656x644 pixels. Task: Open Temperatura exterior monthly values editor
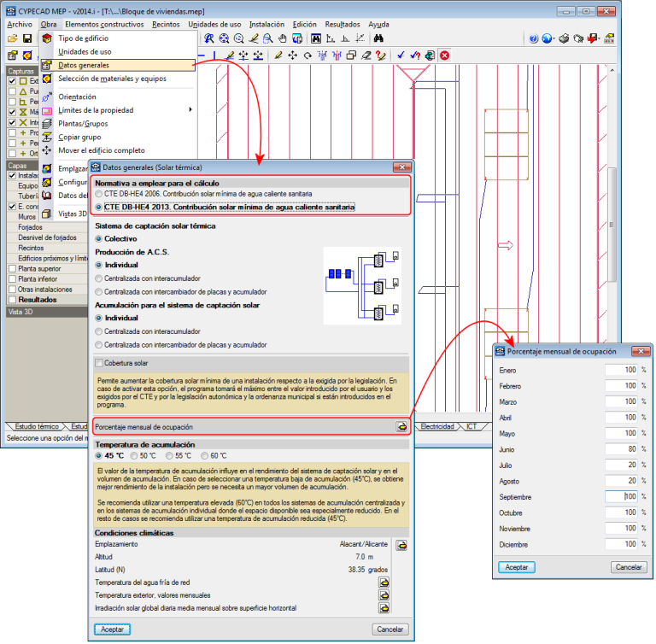[x=384, y=595]
